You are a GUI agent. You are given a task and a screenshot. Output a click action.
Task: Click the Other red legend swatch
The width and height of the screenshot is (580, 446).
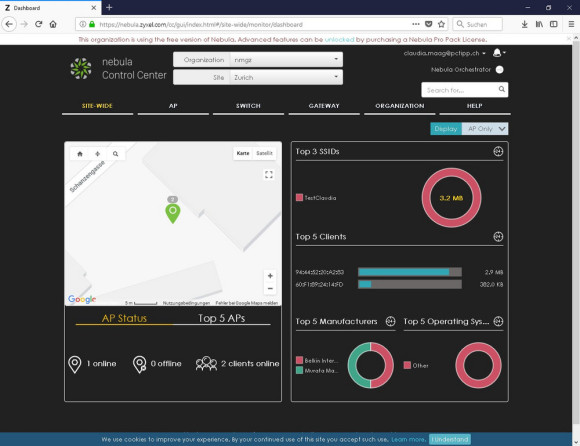tap(407, 365)
